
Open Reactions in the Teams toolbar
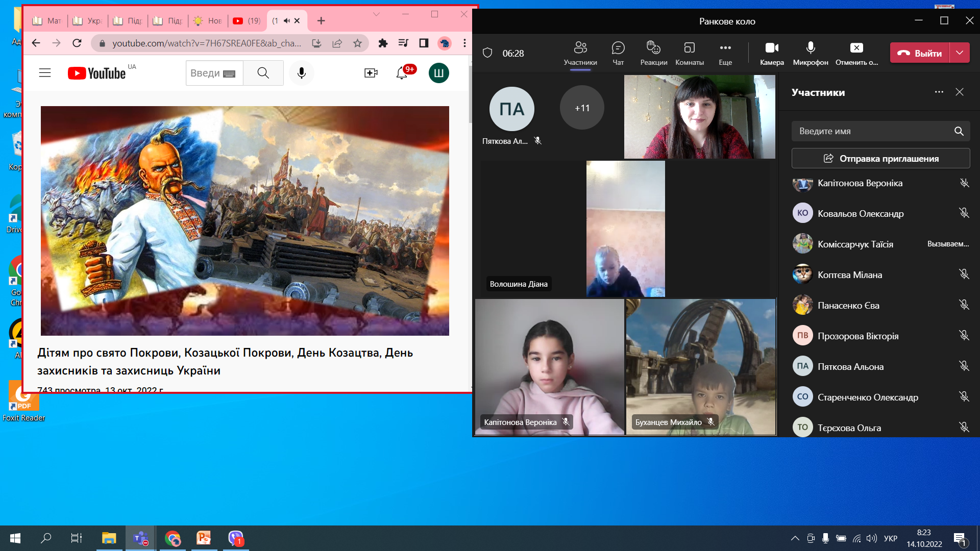[654, 53]
